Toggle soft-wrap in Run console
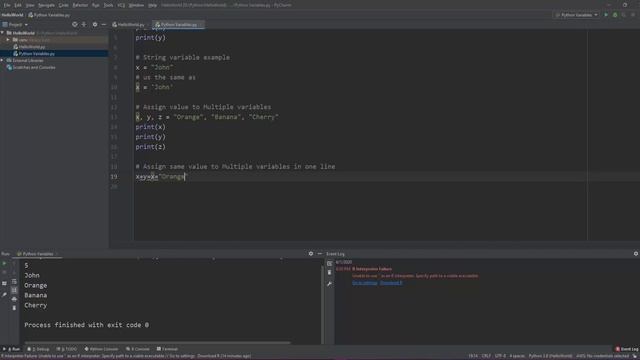The image size is (640, 360). [x=14, y=282]
